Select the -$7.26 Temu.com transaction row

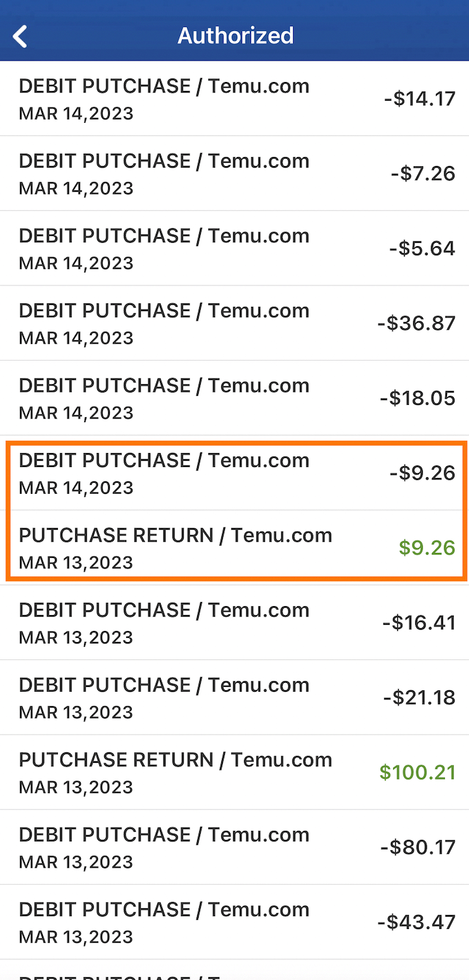click(x=234, y=173)
